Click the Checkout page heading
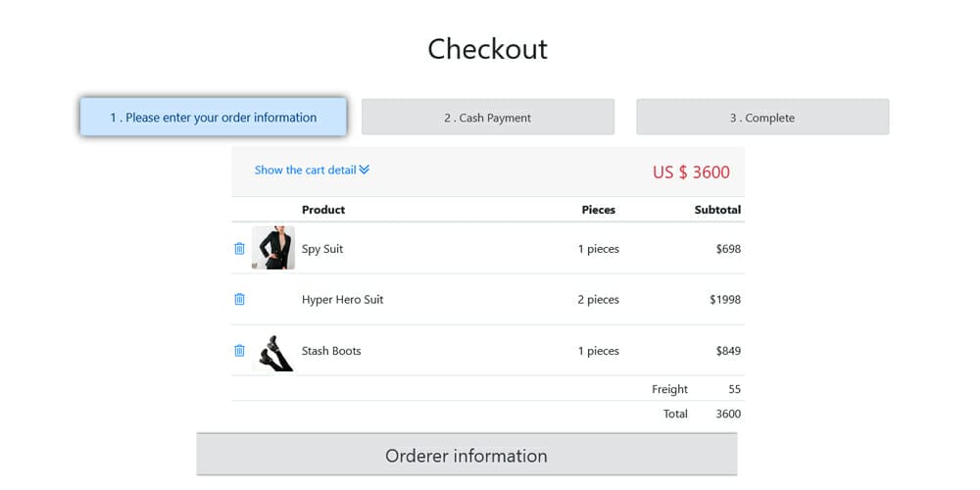The image size is (980, 490). coord(487,49)
